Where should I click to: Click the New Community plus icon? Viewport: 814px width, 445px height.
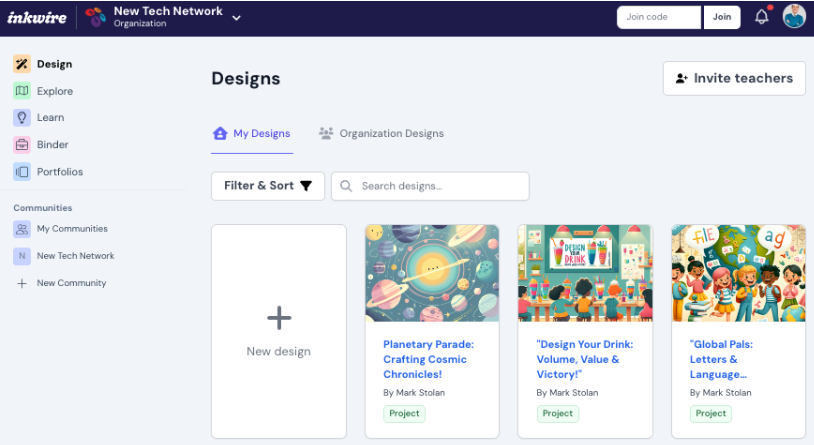pyautogui.click(x=22, y=284)
